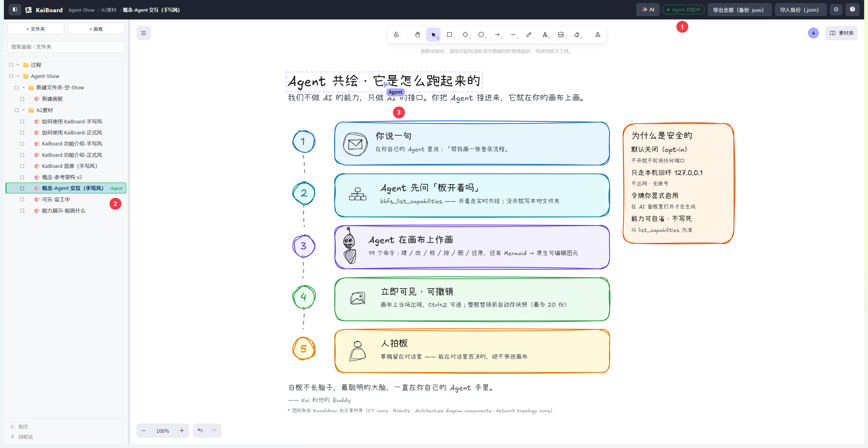Click the user avatar A
Image resolution: width=868 pixels, height=448 pixels.
pyautogui.click(x=813, y=33)
